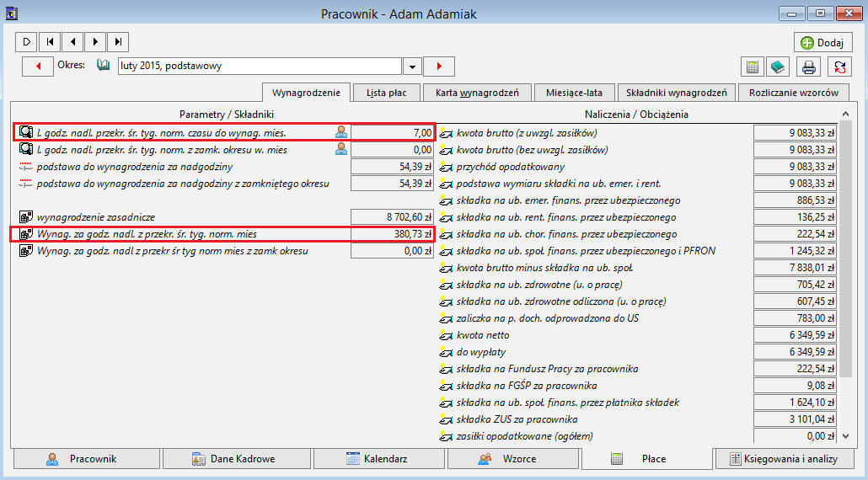Image resolution: width=868 pixels, height=480 pixels.
Task: Open the Kalendarz bottom tab
Action: pos(379,458)
